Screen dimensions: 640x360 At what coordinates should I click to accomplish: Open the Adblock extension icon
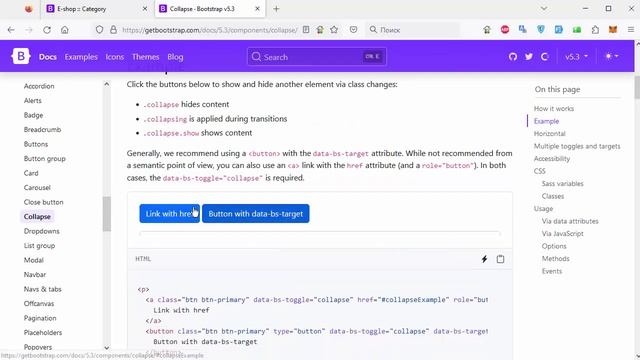click(x=505, y=29)
